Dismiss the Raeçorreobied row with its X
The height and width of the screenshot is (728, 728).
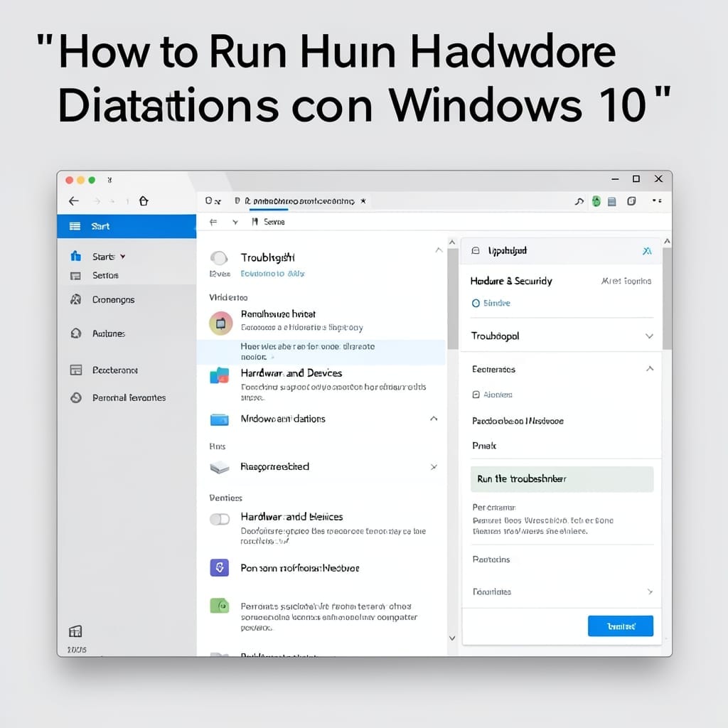point(434,466)
